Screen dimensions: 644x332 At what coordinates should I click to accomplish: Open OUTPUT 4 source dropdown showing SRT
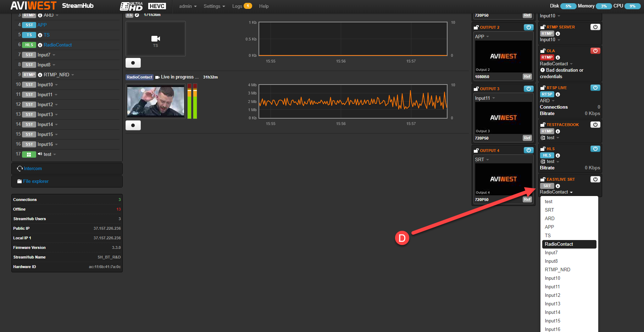click(482, 160)
